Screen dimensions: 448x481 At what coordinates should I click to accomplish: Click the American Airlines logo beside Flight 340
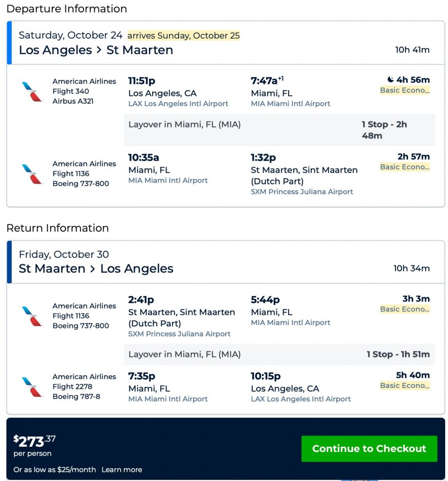click(32, 92)
